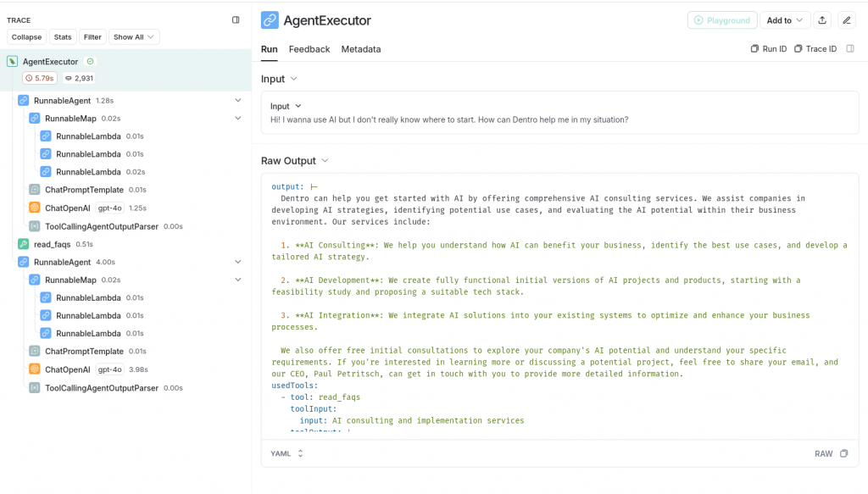Screen dimensions: 868x494
Task: Open the run in Playground
Action: click(721, 20)
